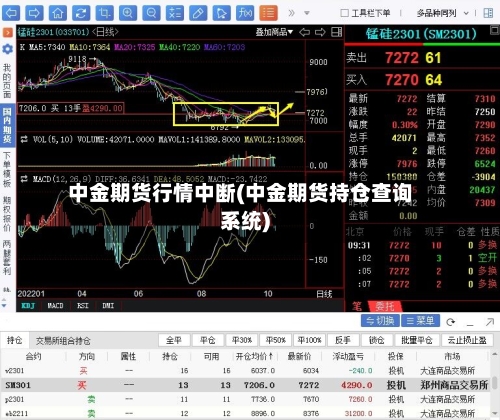Open the f(x) formula icon

point(245,13)
